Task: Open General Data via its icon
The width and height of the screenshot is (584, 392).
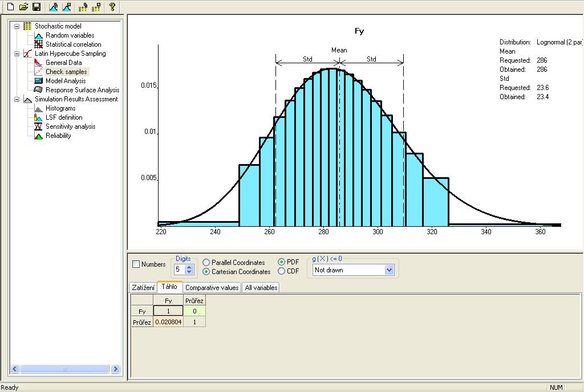Action: point(38,63)
